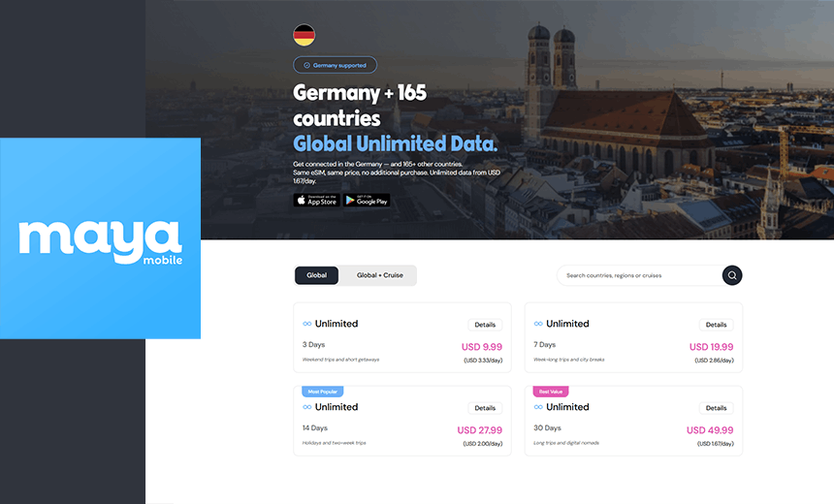Switch to the Global + Cruise tab
Viewport: 834px width, 504px height.
(x=380, y=275)
